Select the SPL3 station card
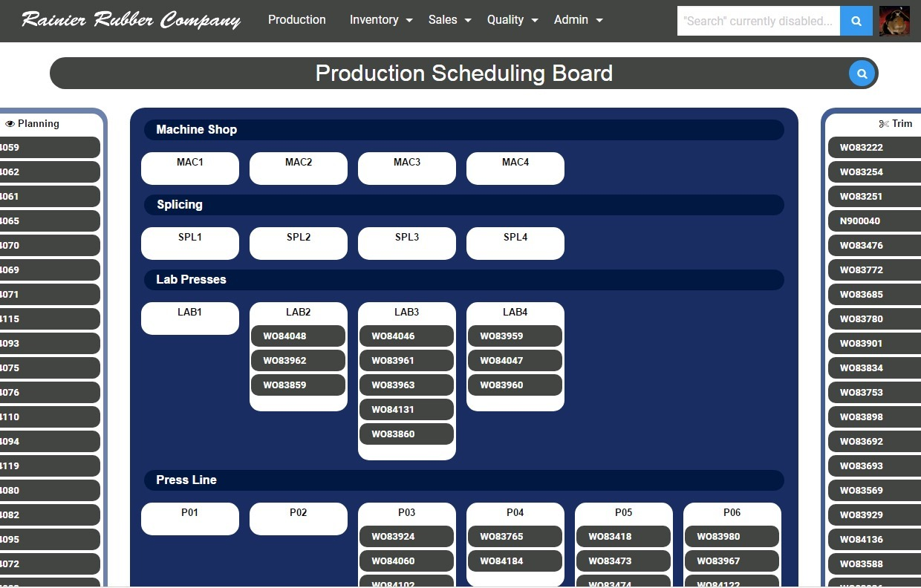 pyautogui.click(x=407, y=244)
